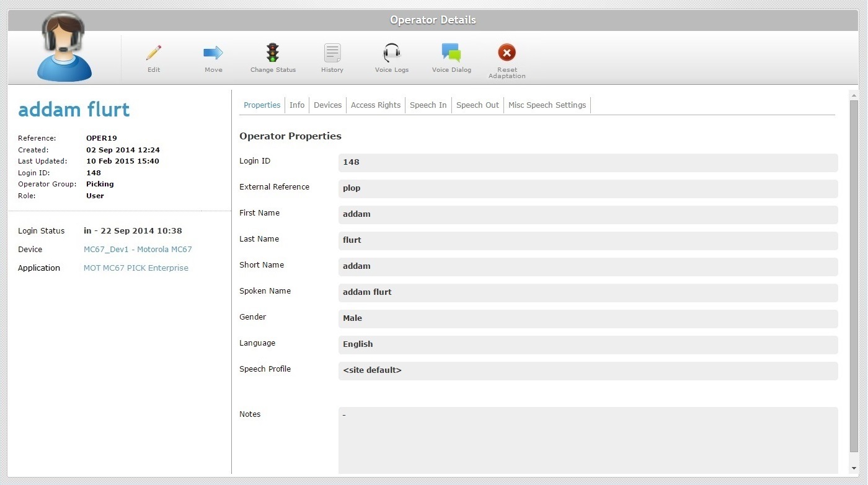
Task: Switch to the Info tab
Action: pyautogui.click(x=297, y=105)
